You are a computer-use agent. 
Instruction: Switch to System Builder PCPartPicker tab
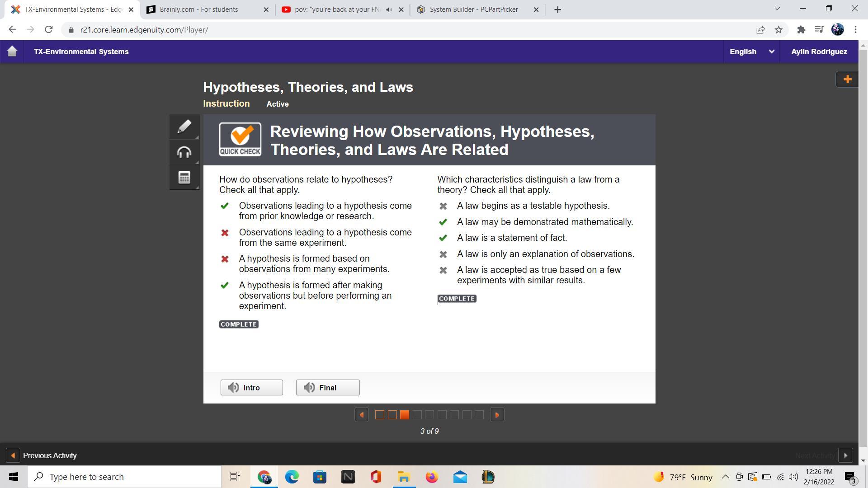coord(473,9)
